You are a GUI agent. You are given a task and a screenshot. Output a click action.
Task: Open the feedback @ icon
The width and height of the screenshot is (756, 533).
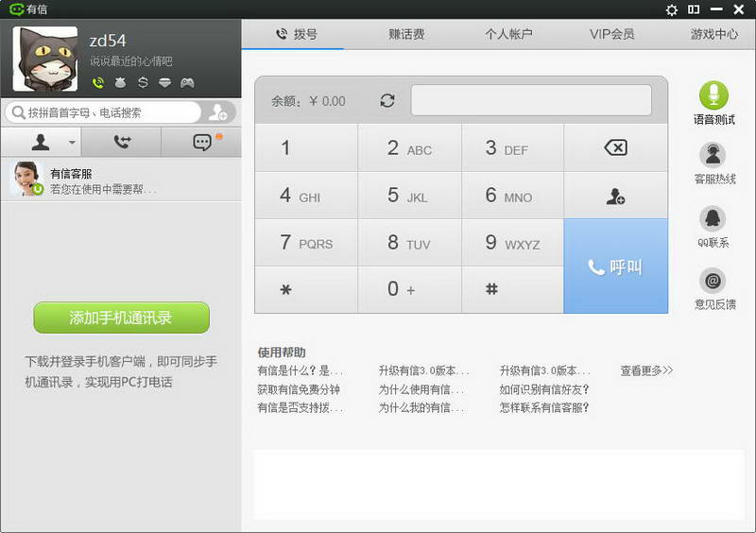coord(713,281)
